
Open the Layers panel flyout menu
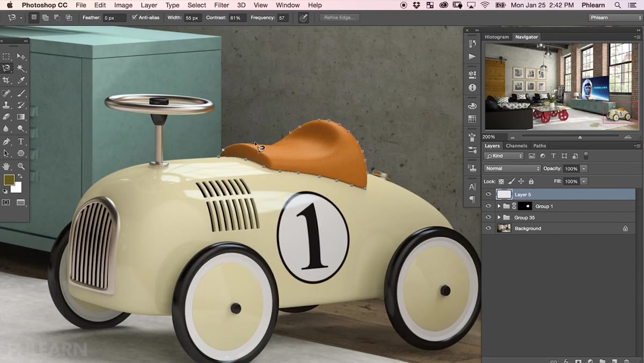[638, 146]
